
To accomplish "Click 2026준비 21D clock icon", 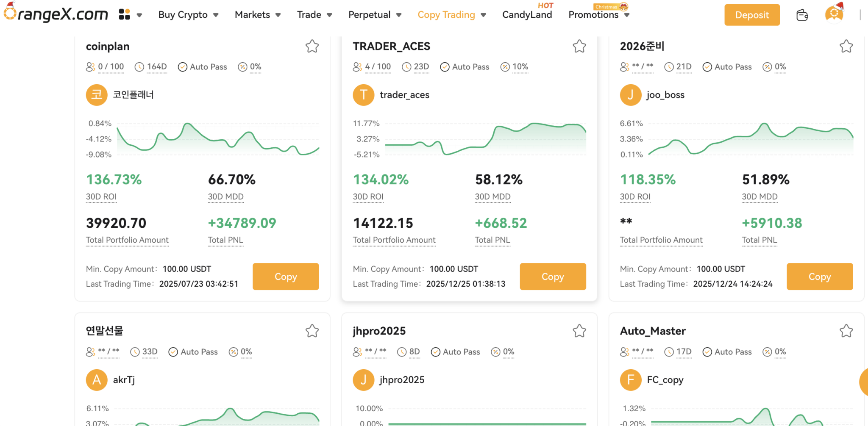I will click(669, 67).
